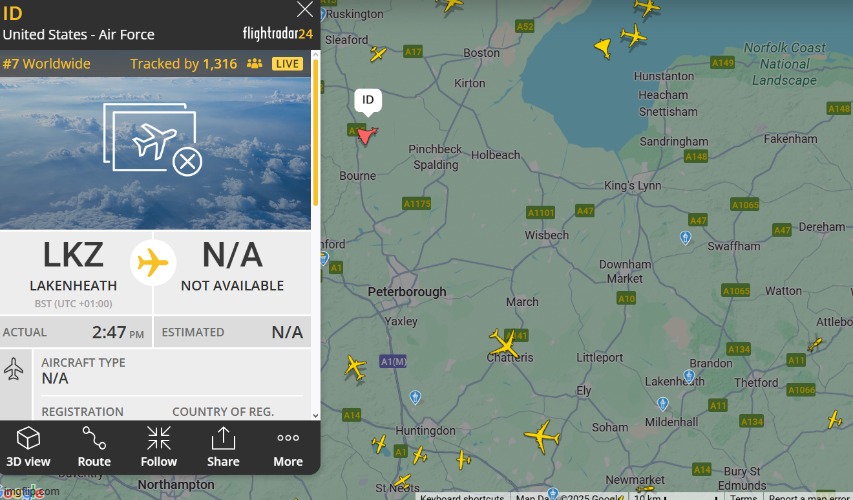Click Report a map error link
Image resolution: width=853 pixels, height=500 pixels.
pos(810,497)
